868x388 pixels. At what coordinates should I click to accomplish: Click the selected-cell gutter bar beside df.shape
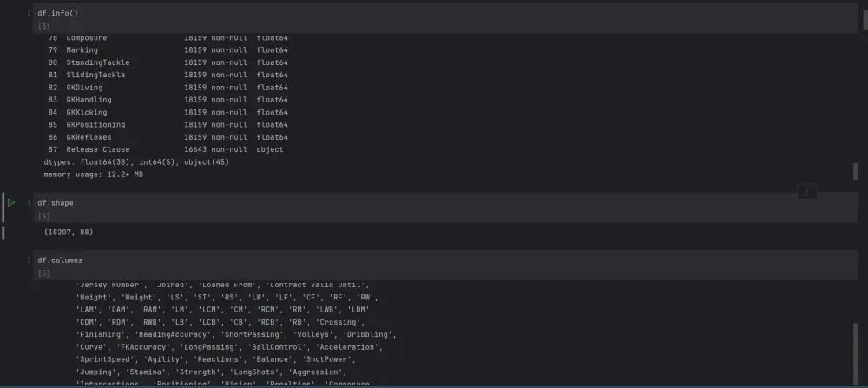pyautogui.click(x=3, y=207)
